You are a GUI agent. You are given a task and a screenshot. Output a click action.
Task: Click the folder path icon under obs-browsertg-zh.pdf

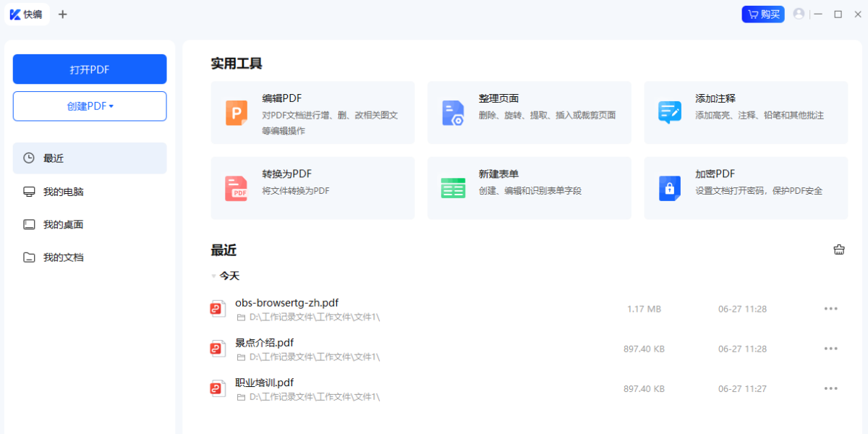tap(241, 317)
